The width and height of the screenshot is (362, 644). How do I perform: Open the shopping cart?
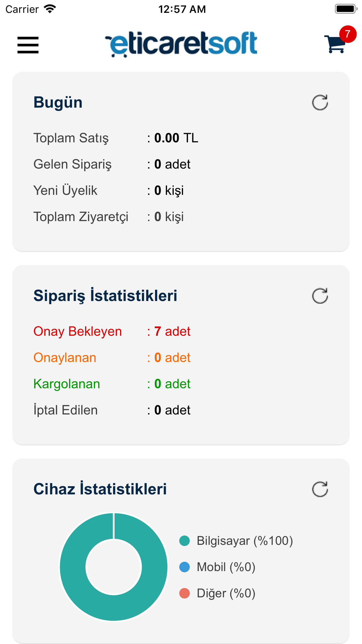[x=335, y=45]
